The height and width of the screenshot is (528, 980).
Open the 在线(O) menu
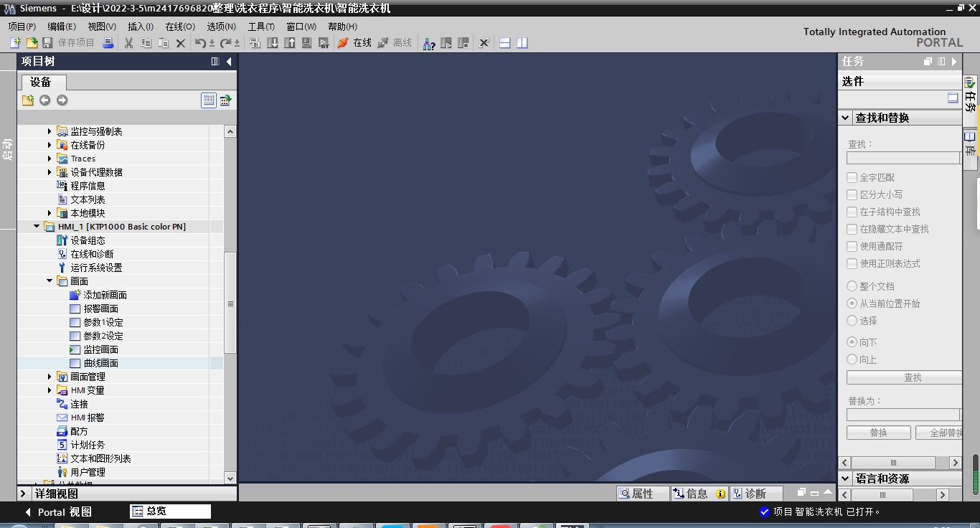point(180,27)
